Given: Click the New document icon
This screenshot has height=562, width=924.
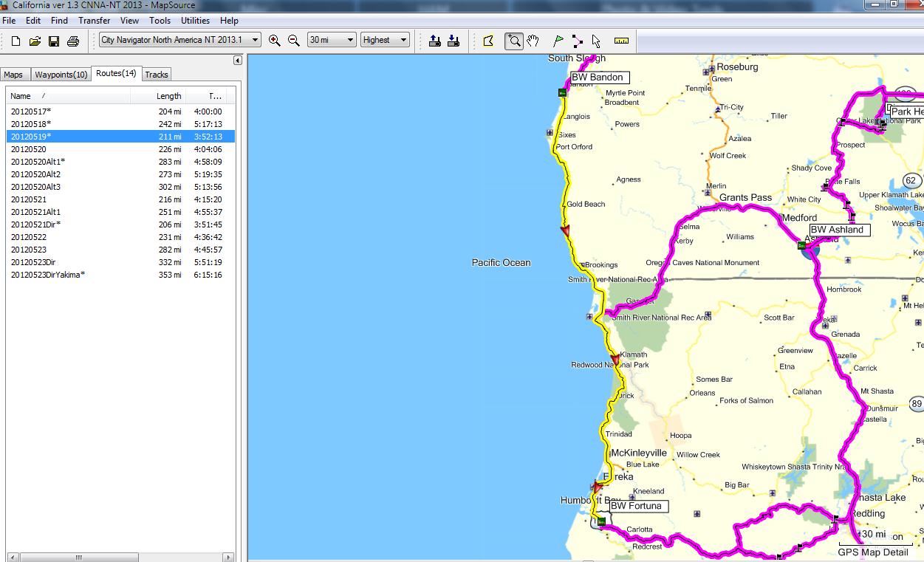Looking at the screenshot, I should click(16, 41).
